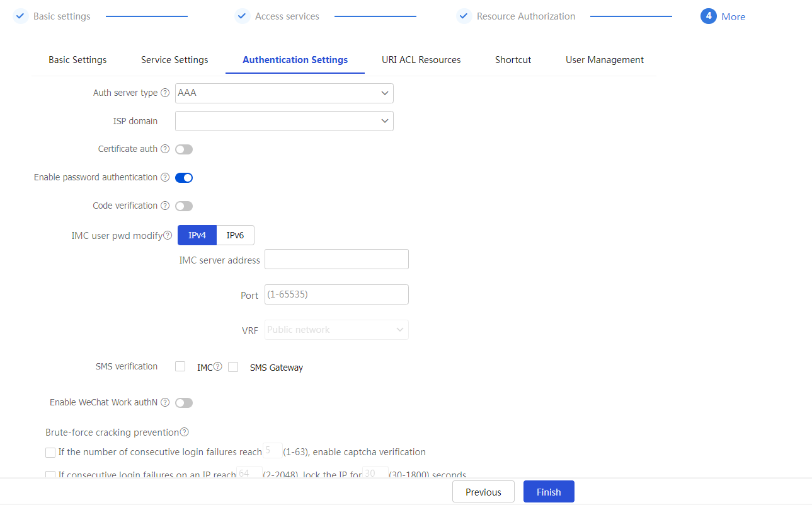Click the step 4 More circle icon
This screenshot has height=505, width=812.
pyautogui.click(x=709, y=16)
